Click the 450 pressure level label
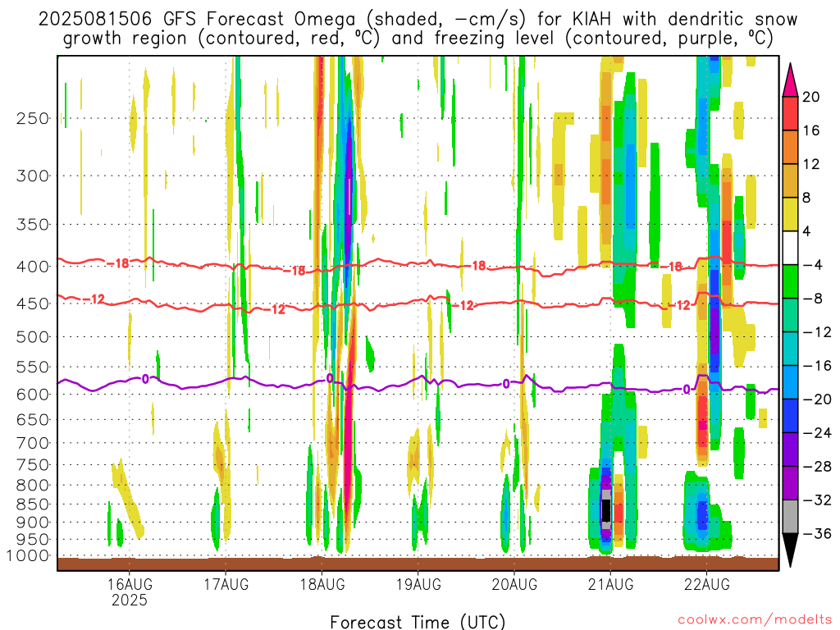840x630 pixels. 33,304
